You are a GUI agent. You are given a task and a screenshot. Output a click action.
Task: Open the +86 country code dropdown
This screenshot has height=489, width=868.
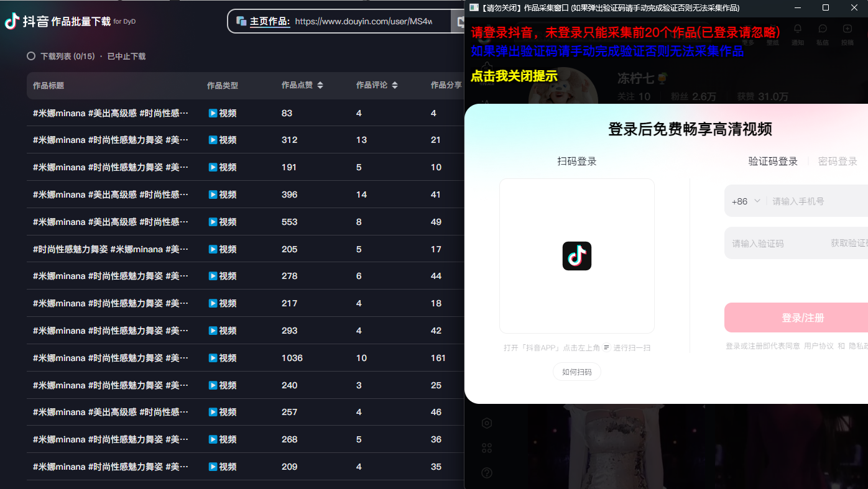point(746,200)
